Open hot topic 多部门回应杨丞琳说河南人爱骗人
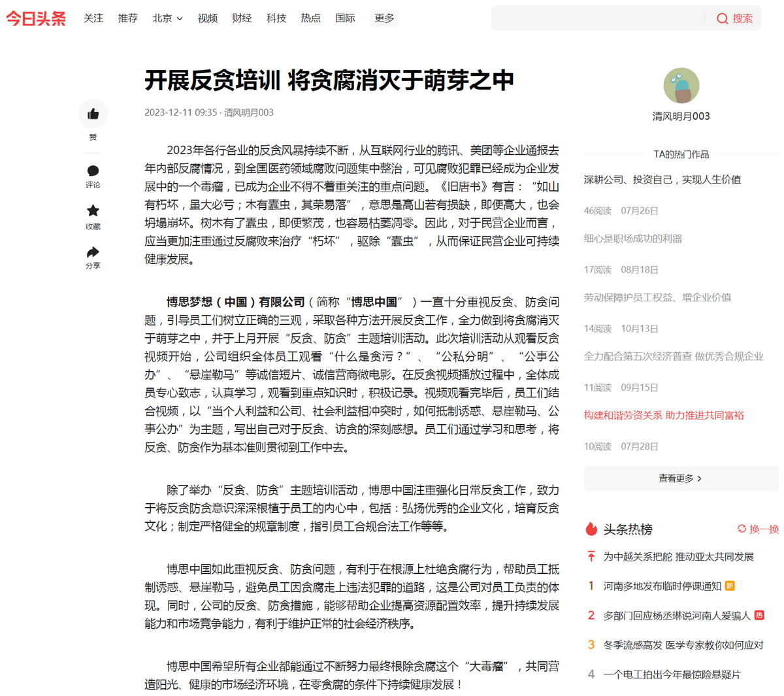Screen dimensions: 784x696 (677, 616)
